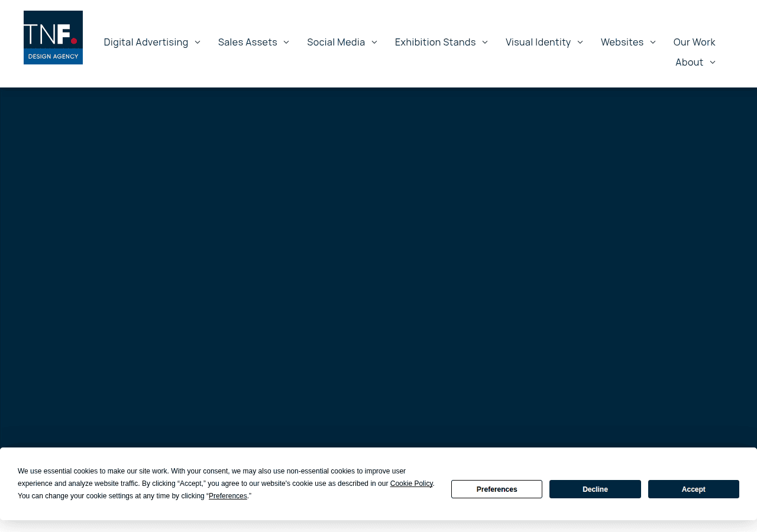Expand the About chevron
757x532 pixels.
pyautogui.click(x=712, y=62)
